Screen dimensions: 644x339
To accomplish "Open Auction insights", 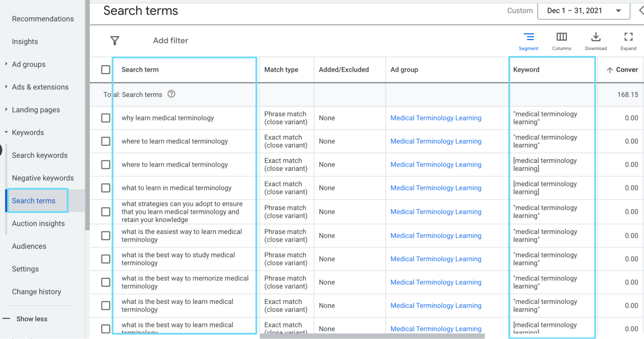I will 38,224.
